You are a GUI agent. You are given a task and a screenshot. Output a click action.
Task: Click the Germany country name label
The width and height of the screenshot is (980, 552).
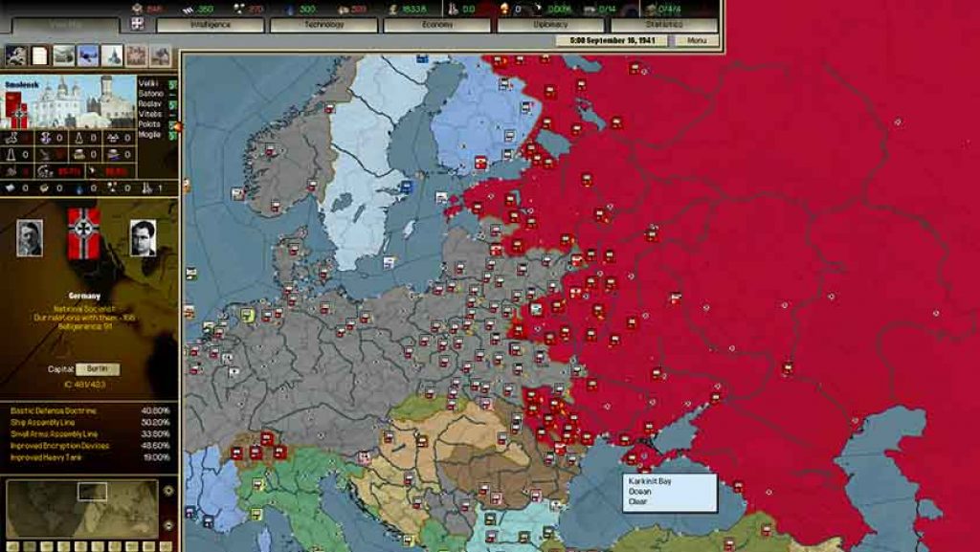(84, 296)
